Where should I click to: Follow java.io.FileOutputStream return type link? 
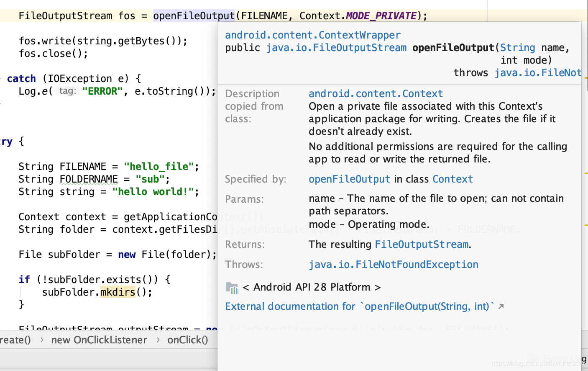click(x=336, y=48)
